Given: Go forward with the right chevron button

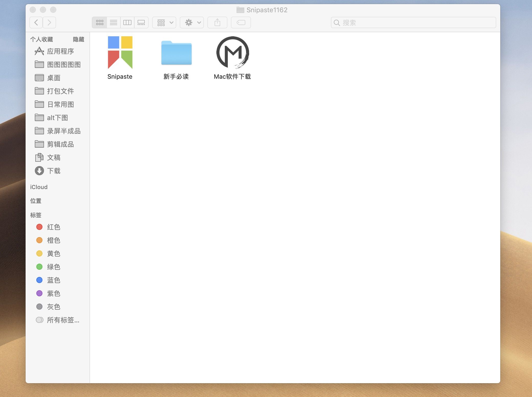Looking at the screenshot, I should pyautogui.click(x=49, y=22).
